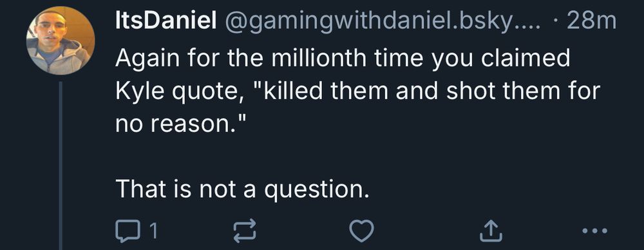Repost this post with the arrows icon
The height and width of the screenshot is (250, 644).
coord(244,230)
